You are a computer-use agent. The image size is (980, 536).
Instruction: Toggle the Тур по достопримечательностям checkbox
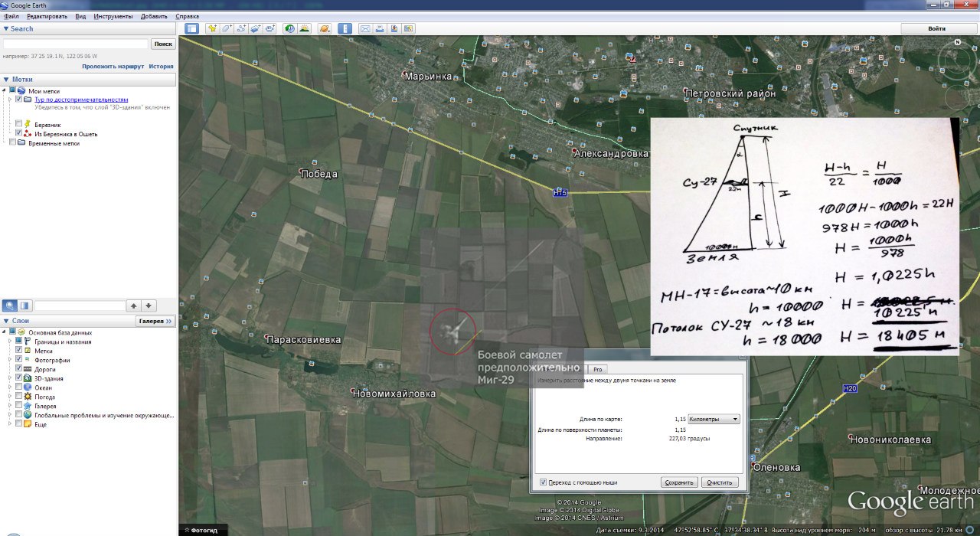(x=19, y=100)
